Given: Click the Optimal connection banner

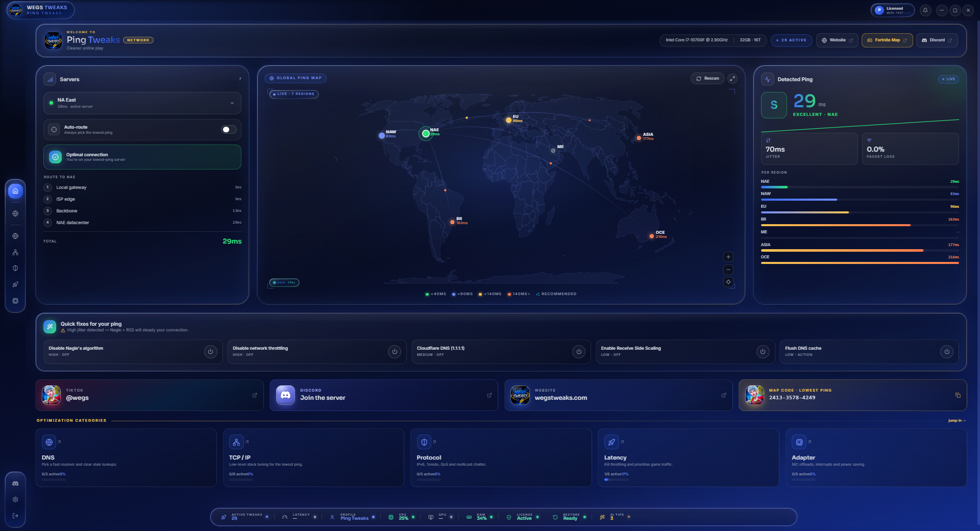Looking at the screenshot, I should click(x=142, y=157).
